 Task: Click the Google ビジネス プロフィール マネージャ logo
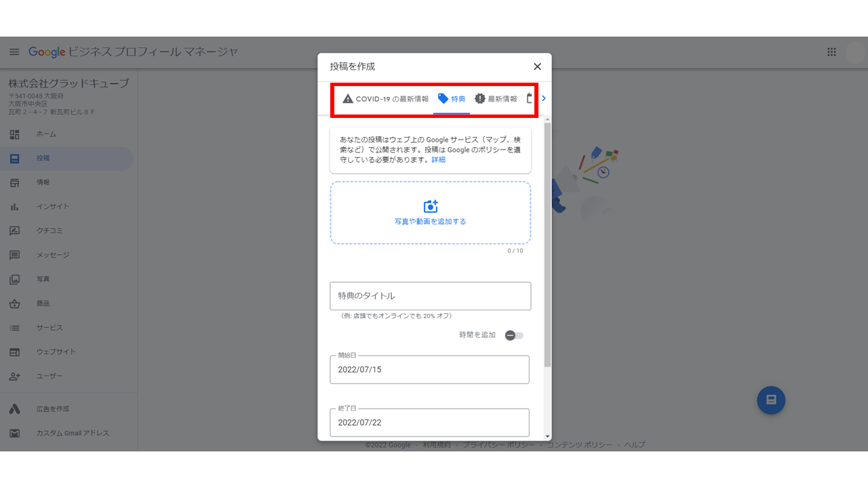(x=134, y=52)
